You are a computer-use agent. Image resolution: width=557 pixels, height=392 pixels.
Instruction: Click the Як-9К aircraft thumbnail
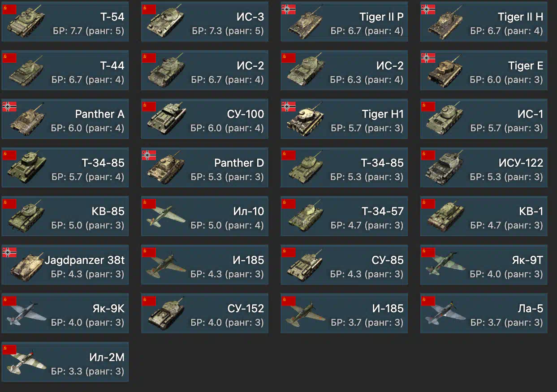tap(26, 313)
